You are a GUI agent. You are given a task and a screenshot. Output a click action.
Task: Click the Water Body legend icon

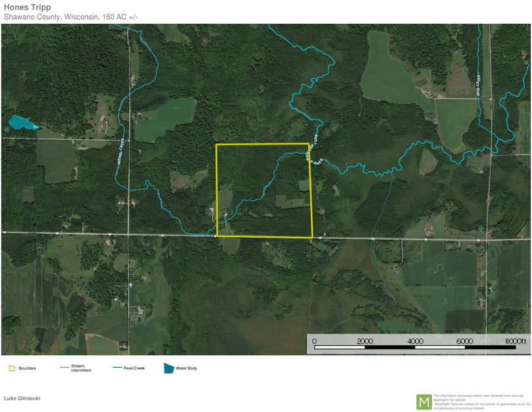[x=169, y=368]
